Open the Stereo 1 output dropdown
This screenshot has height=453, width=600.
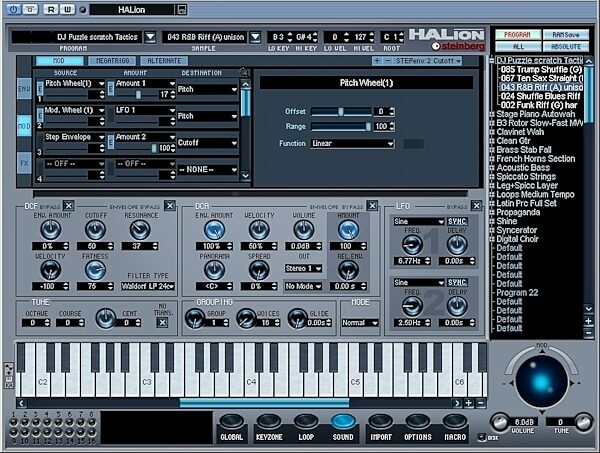(303, 269)
